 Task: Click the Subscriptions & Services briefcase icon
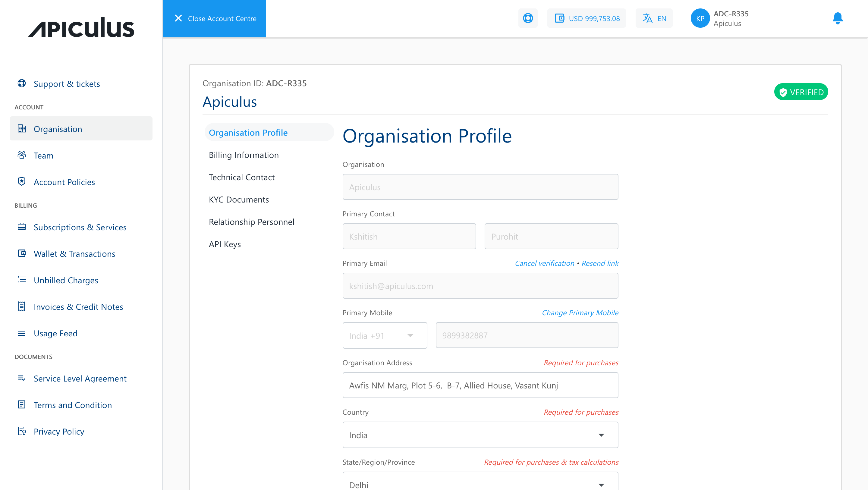pos(22,227)
